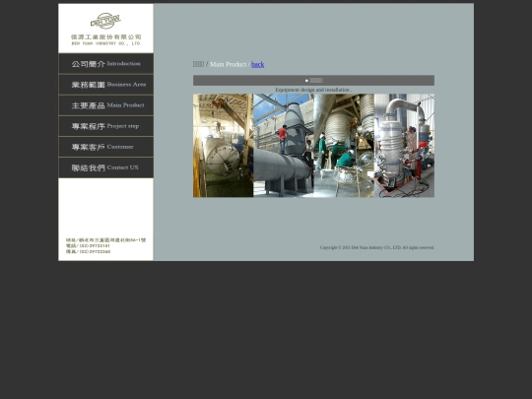Open the Contact US menu item
Screen dimensions: 532x399
pyautogui.click(x=105, y=167)
